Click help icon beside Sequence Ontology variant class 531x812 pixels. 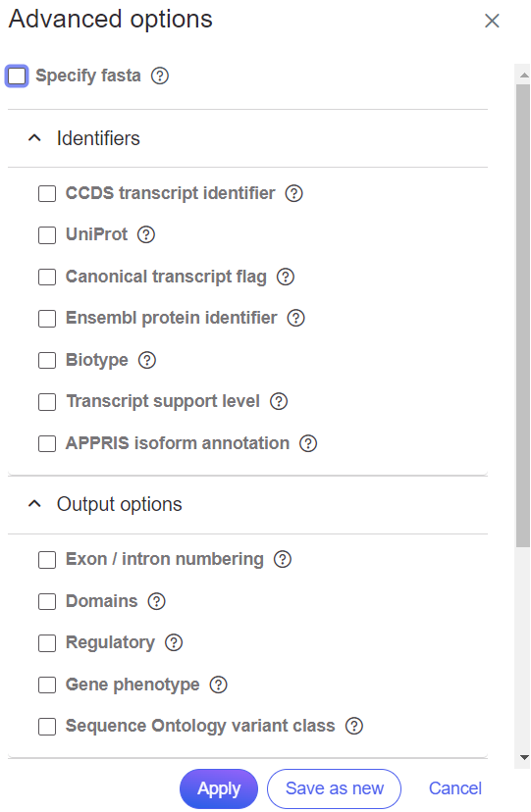tap(354, 726)
